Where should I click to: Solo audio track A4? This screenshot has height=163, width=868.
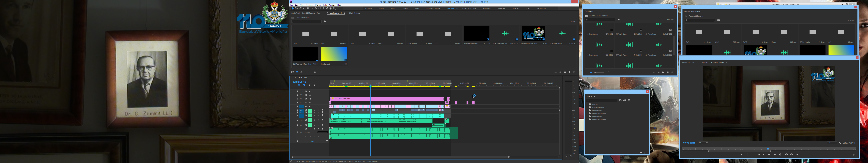click(x=314, y=120)
